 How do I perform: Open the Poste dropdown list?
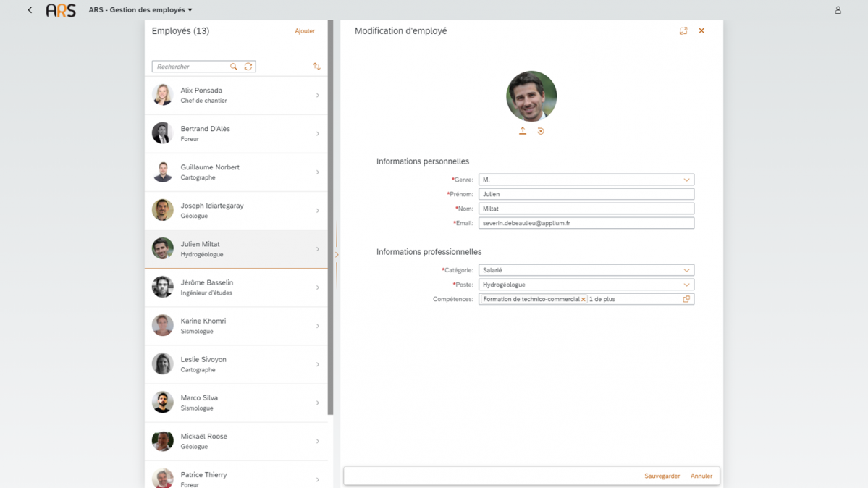coord(686,285)
